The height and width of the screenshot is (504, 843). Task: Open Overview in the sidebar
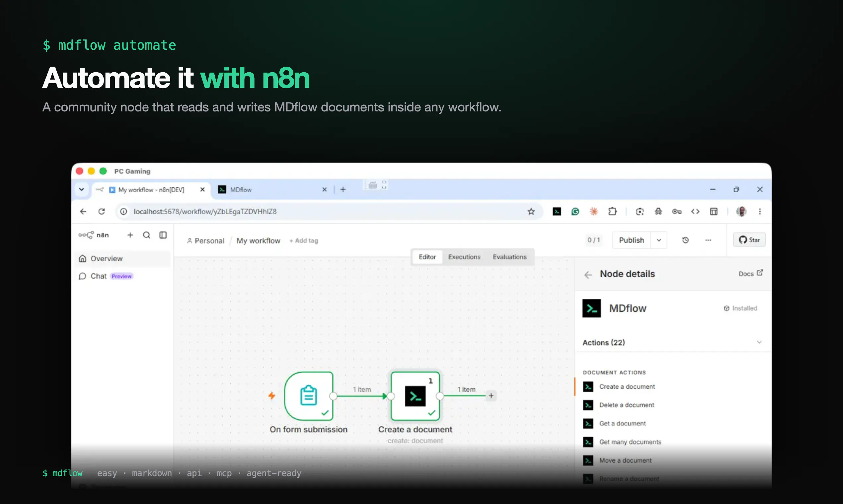[x=122, y=259]
